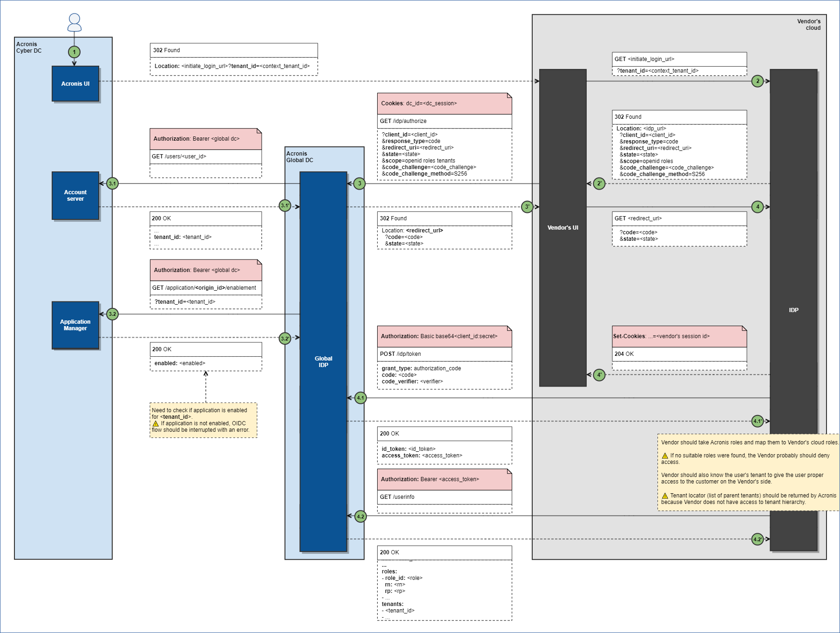Select the 'Cookies: dc_id=<dc_session>' note

(445, 103)
